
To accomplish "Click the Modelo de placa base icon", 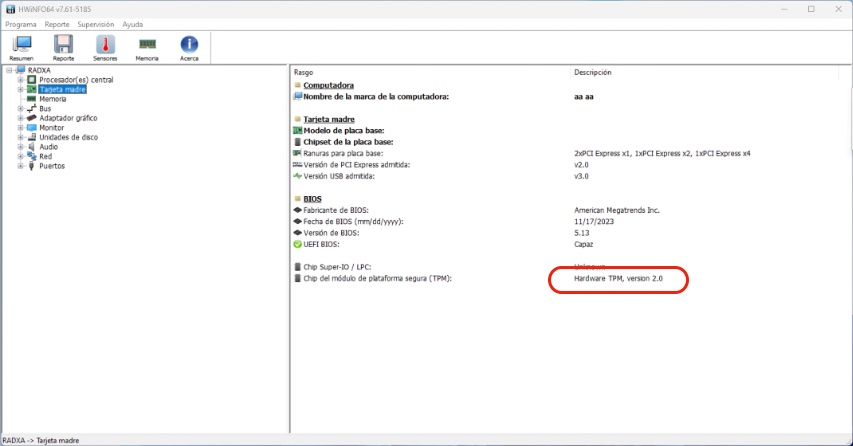I will (x=297, y=131).
